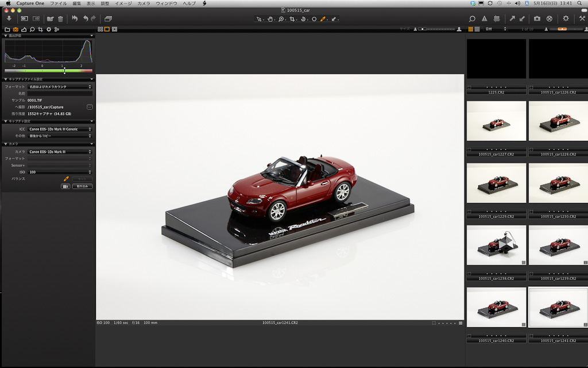Click the grid overlay icon in toolbar

[x=497, y=18]
